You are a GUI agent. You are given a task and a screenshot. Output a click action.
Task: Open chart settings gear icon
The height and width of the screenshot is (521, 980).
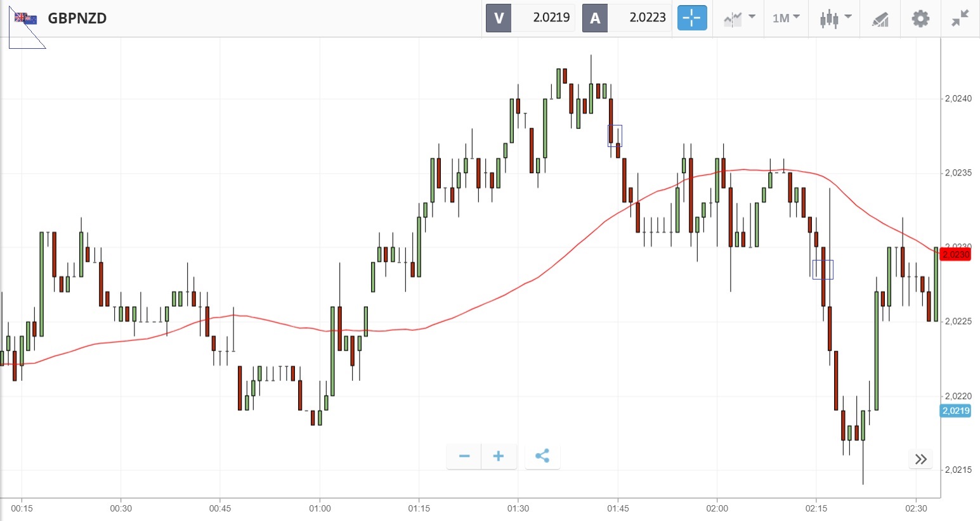click(920, 18)
